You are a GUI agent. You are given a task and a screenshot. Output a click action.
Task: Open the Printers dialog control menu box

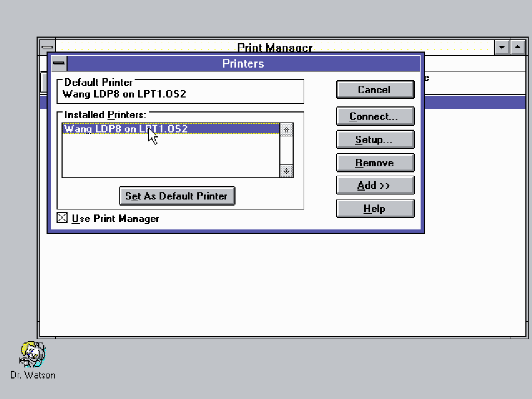point(59,63)
